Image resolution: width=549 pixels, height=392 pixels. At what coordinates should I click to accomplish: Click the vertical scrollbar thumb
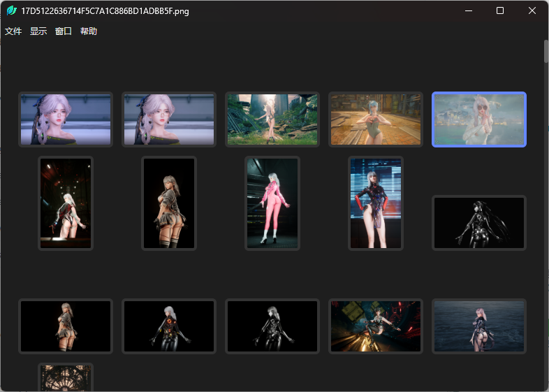click(x=546, y=52)
